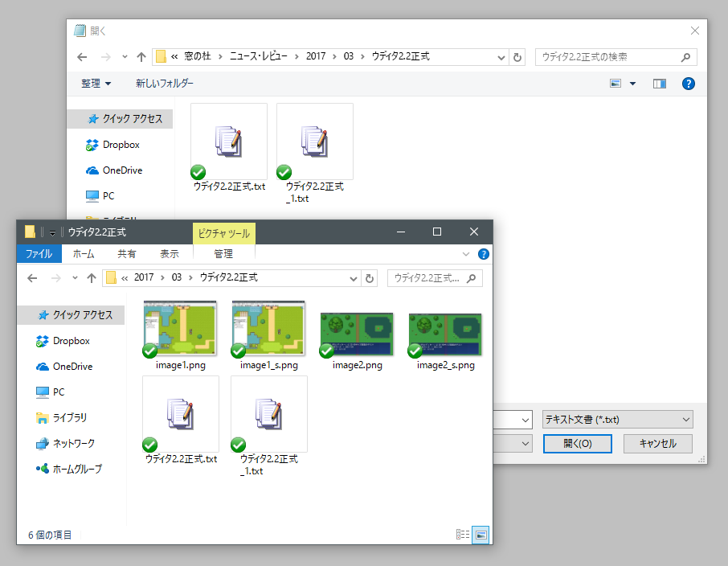Open Open-dialog recent locations dropdown
Viewport: 728px width, 566px height.
125,57
